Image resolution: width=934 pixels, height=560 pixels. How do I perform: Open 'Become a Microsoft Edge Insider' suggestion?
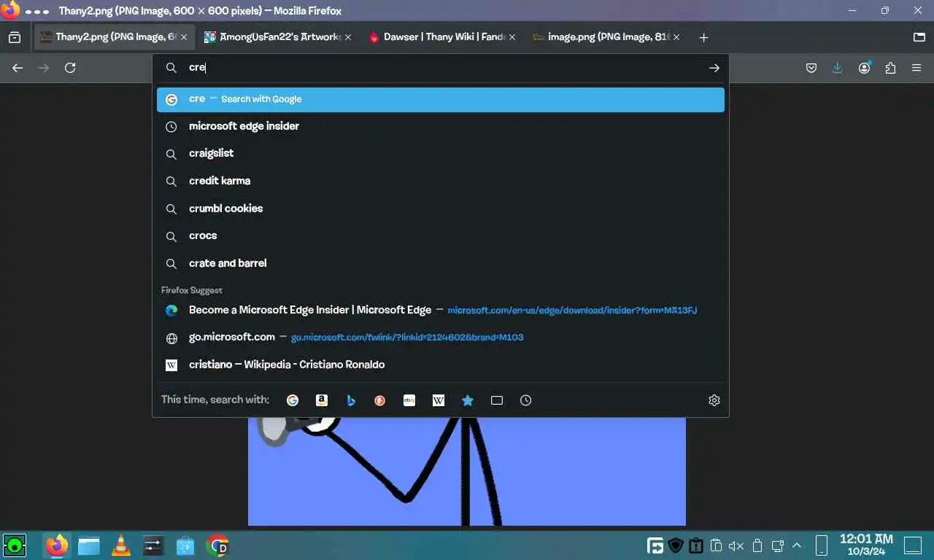[x=441, y=310]
